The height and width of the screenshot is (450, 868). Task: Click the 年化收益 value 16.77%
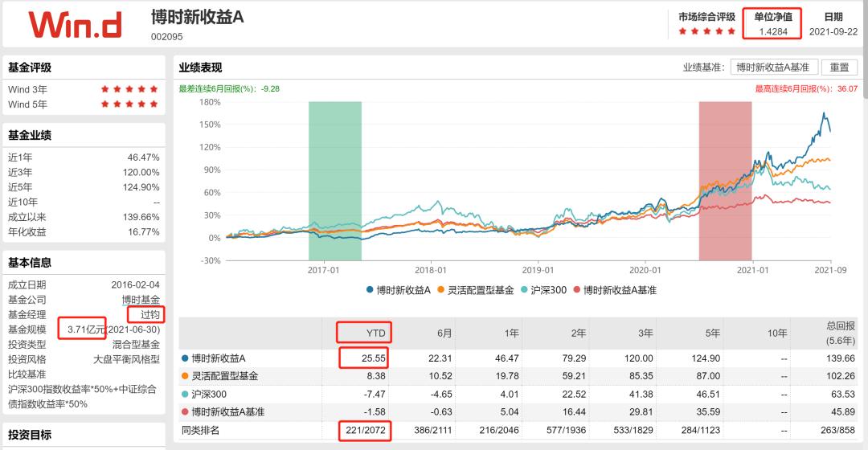[143, 232]
